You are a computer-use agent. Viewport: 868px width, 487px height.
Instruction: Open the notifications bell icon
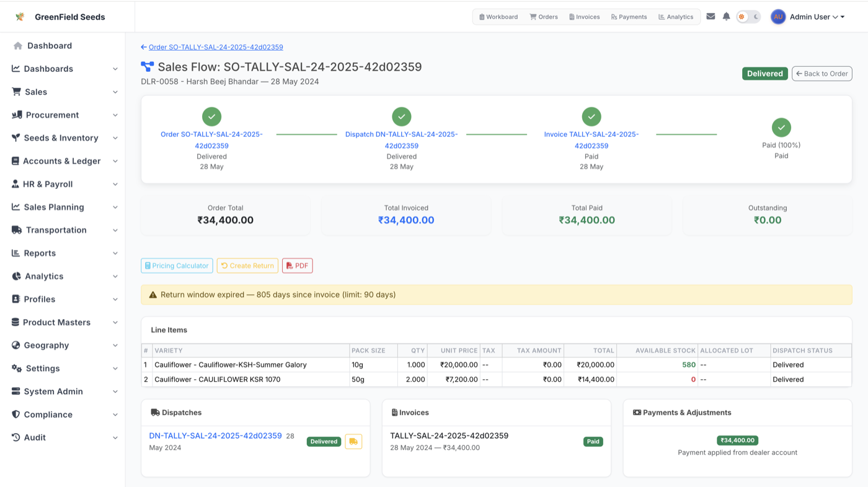pos(727,17)
